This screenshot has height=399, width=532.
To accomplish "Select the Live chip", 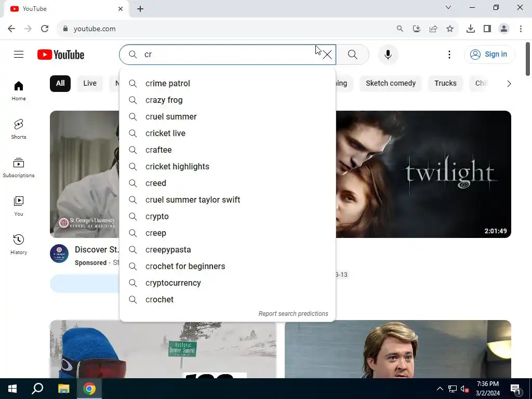I will 90,84.
